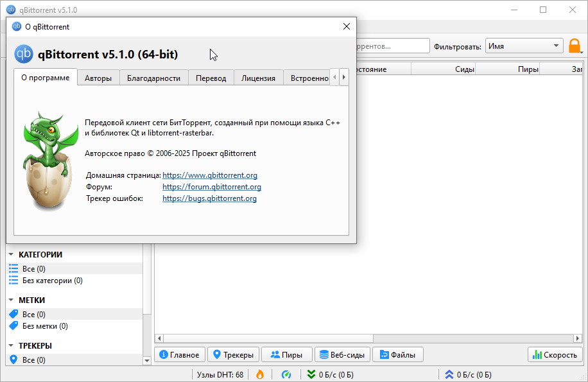Click the orange lock icon in main window

(x=575, y=46)
